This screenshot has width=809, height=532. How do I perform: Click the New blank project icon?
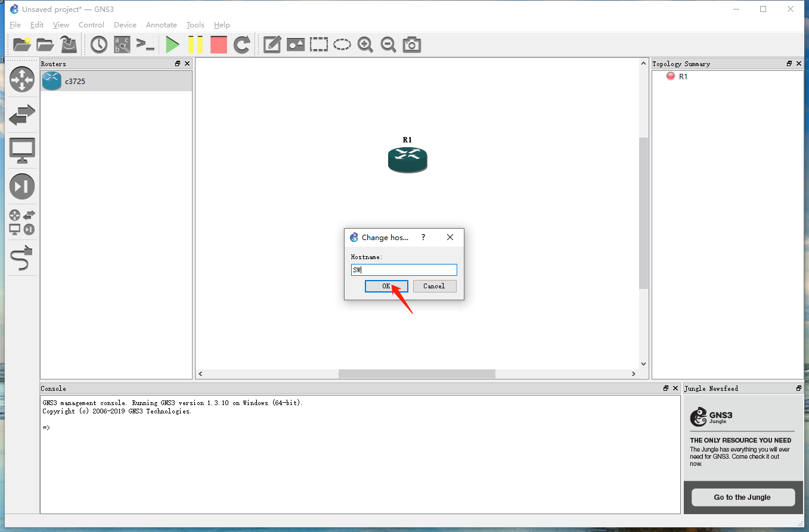tap(22, 44)
